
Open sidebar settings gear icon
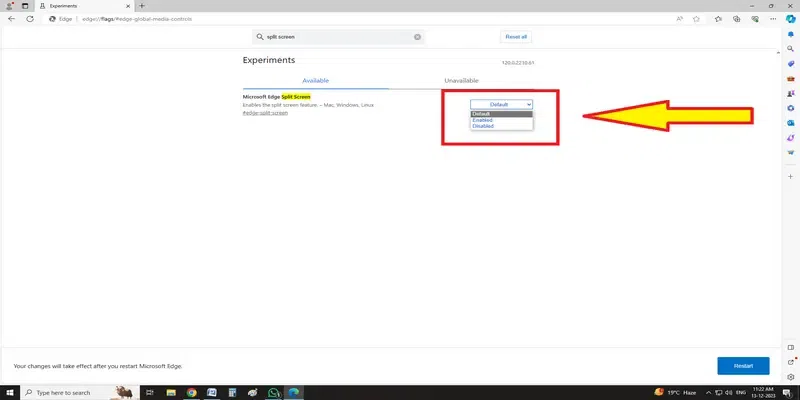pos(791,377)
